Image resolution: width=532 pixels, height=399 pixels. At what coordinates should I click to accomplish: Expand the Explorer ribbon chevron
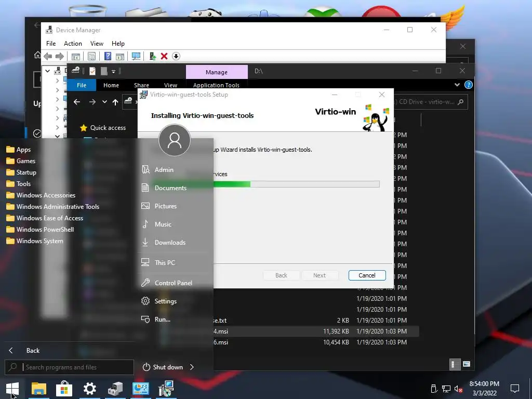(457, 85)
